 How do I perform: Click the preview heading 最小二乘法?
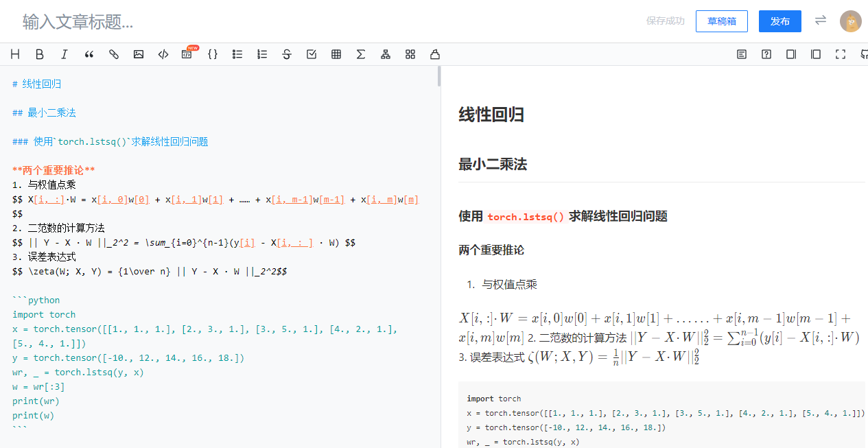pos(493,165)
